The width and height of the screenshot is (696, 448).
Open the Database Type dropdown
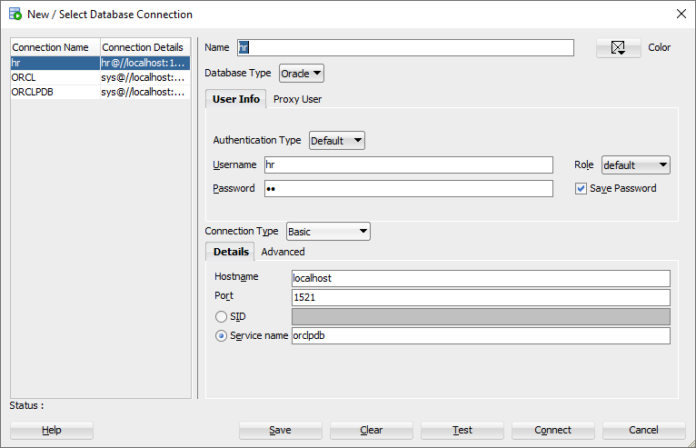[301, 73]
